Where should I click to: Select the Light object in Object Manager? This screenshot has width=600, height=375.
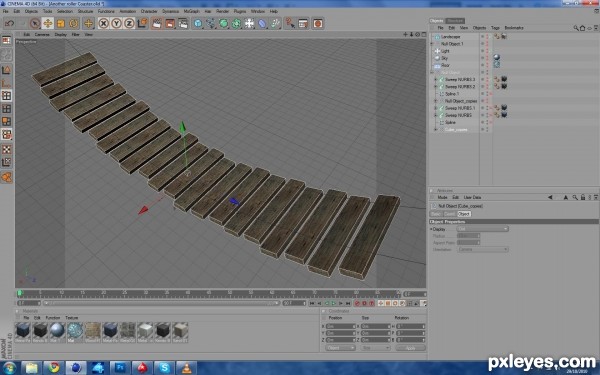pyautogui.click(x=445, y=51)
